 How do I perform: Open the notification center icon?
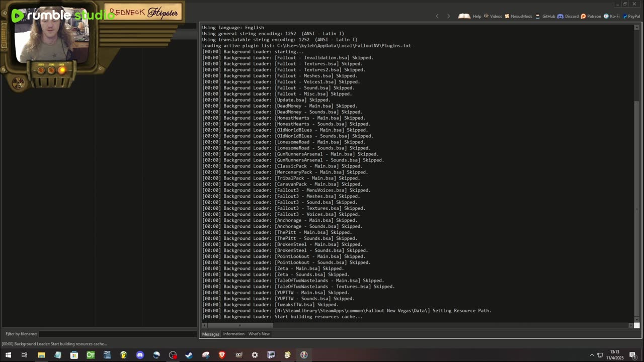[x=633, y=355]
